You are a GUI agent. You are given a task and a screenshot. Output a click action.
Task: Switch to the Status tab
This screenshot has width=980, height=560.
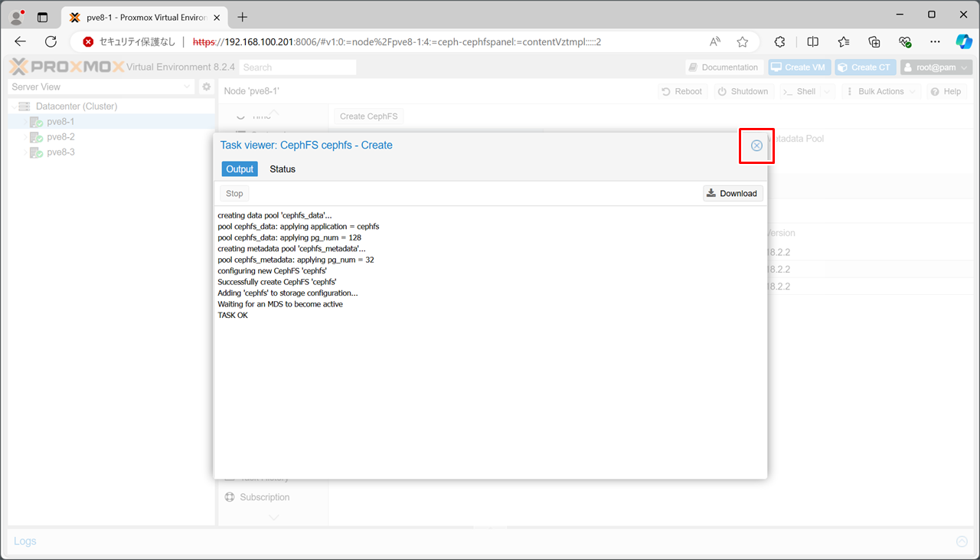pos(282,169)
